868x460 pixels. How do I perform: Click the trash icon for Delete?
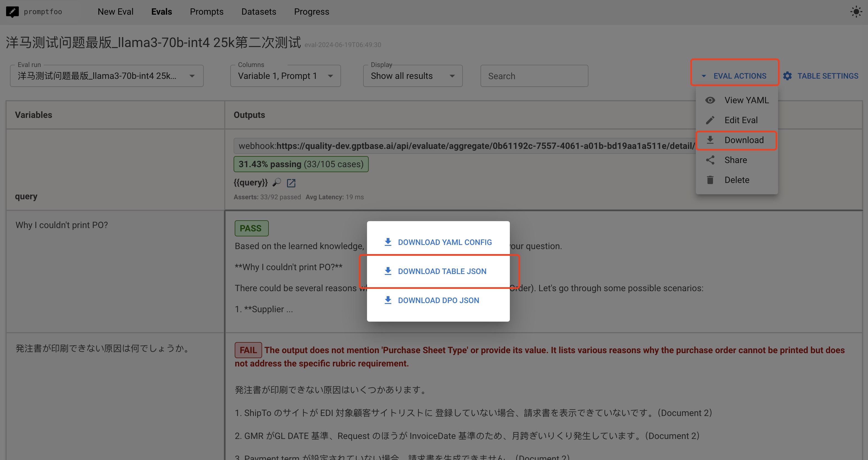pyautogui.click(x=710, y=180)
